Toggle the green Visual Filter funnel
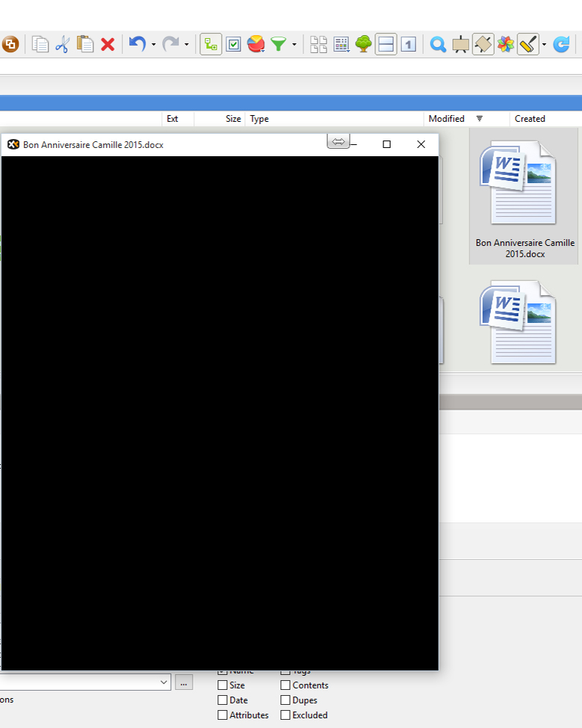The height and width of the screenshot is (728, 582). [x=279, y=44]
